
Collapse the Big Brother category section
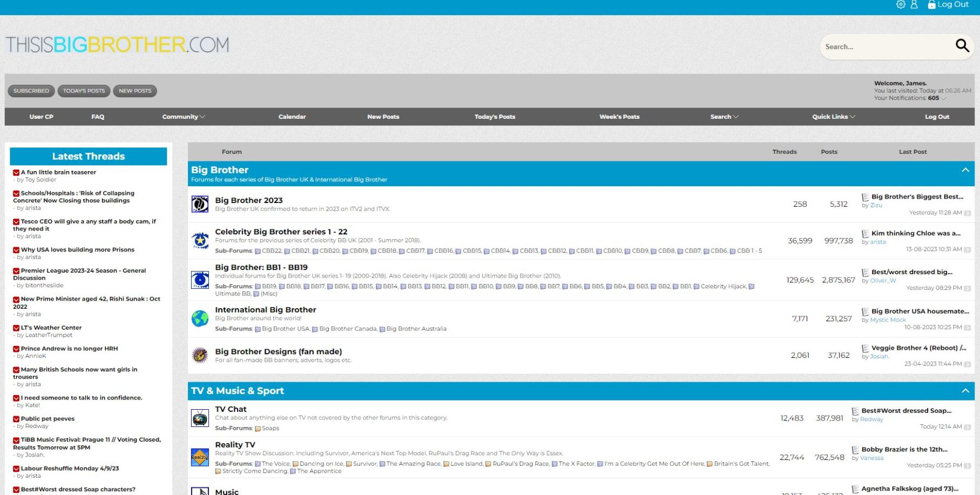(x=965, y=170)
